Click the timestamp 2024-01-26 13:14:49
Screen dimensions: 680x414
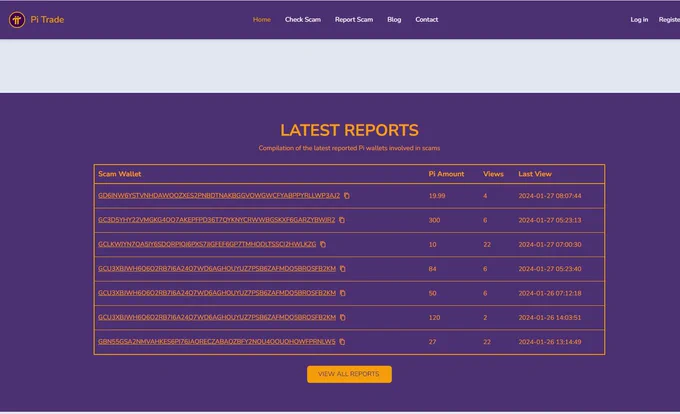(x=550, y=342)
